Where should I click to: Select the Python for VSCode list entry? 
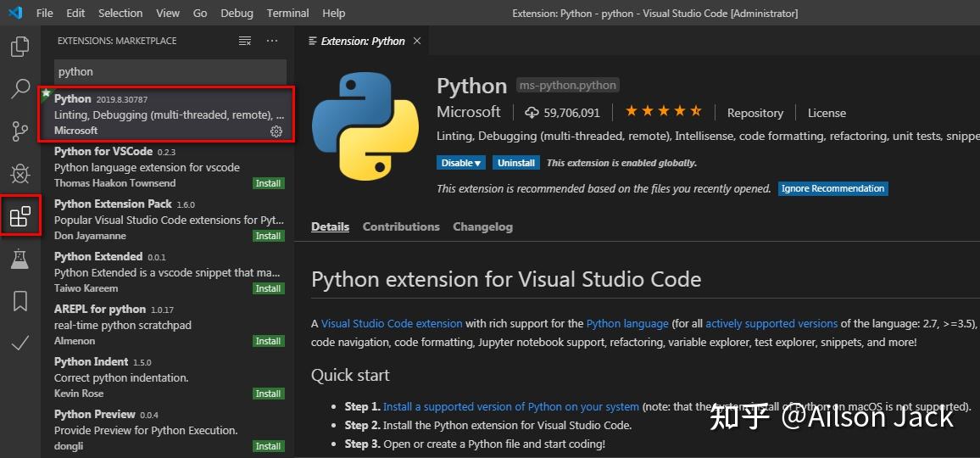(166, 167)
